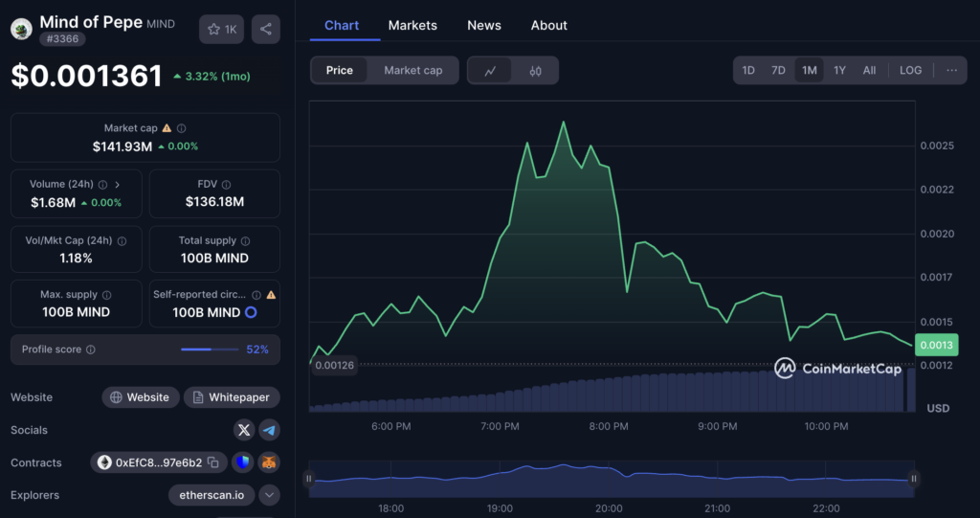Select line chart view icon

point(490,71)
